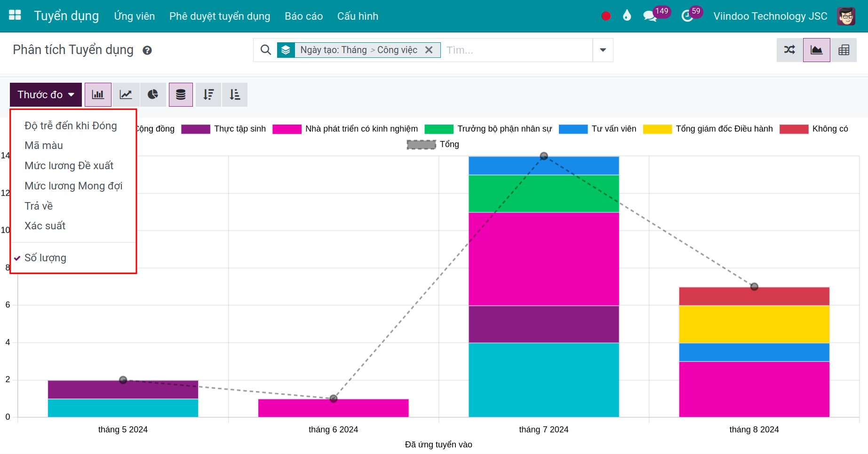Click the droplet icon in the top bar
Screen dimensions: 868x454
(x=627, y=16)
